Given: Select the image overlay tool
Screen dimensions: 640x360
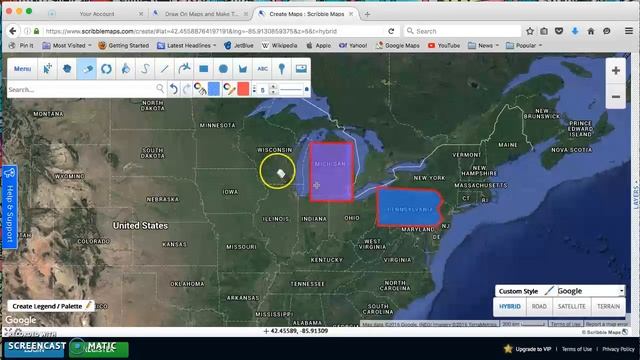Looking at the screenshot, I should (301, 69).
